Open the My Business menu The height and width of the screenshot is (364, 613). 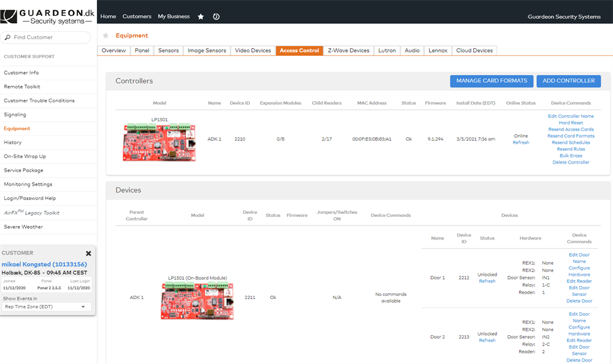(x=173, y=17)
